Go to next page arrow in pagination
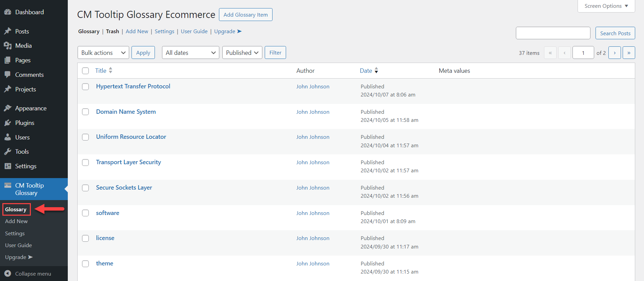This screenshot has height=281, width=644. click(615, 53)
